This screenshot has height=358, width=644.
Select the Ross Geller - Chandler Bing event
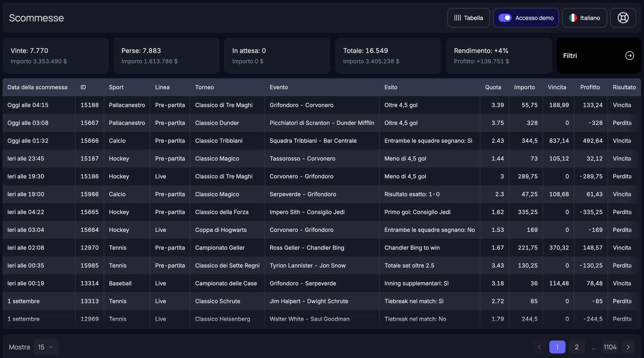307,248
